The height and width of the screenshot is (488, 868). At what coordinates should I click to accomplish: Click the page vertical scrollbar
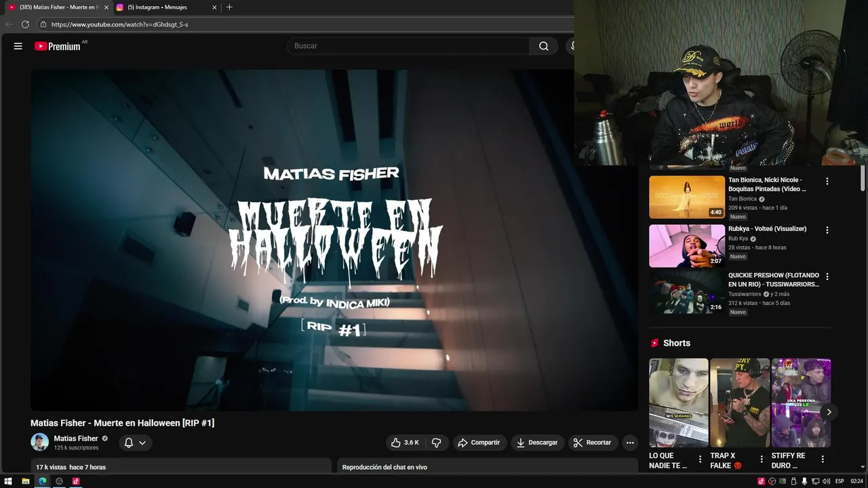click(863, 178)
